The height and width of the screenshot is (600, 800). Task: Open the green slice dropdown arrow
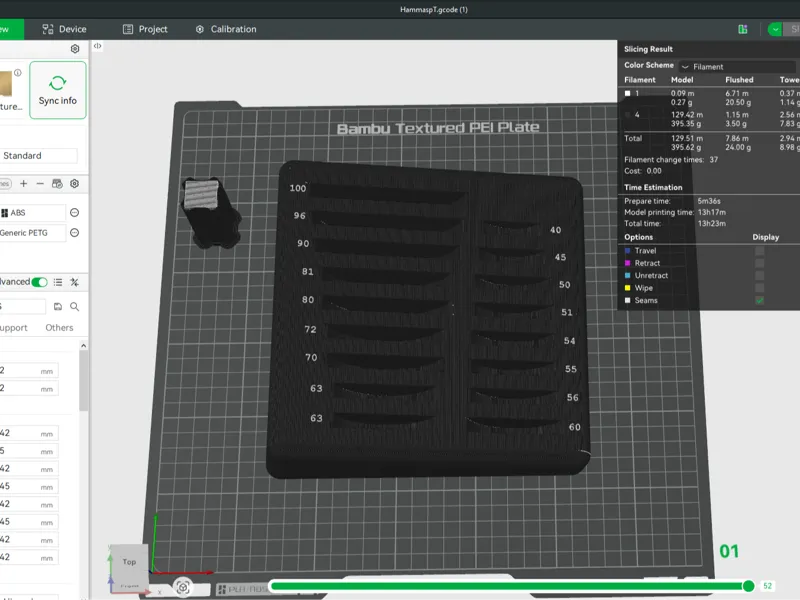(x=775, y=29)
